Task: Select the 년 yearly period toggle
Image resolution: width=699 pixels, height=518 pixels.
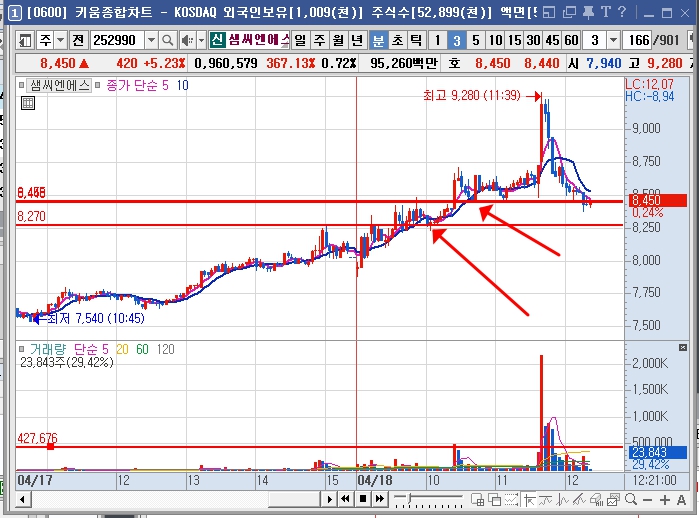Action: 357,41
